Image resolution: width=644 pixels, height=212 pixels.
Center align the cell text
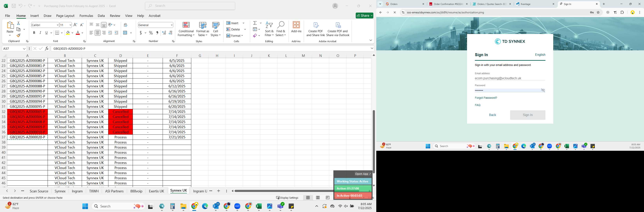pyautogui.click(x=97, y=33)
